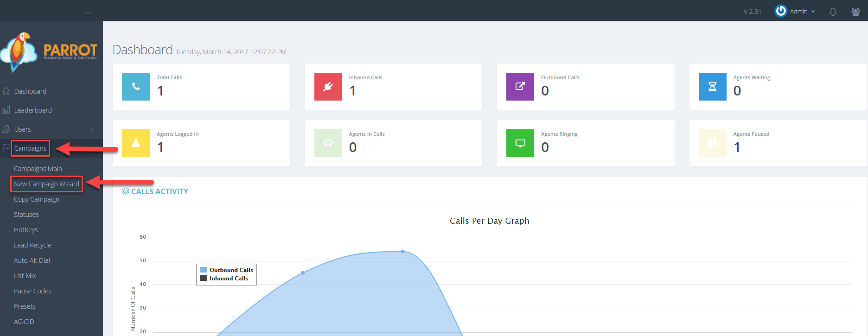Click the Agents Ringing monitor icon
Image resolution: width=868 pixels, height=336 pixels.
point(520,143)
